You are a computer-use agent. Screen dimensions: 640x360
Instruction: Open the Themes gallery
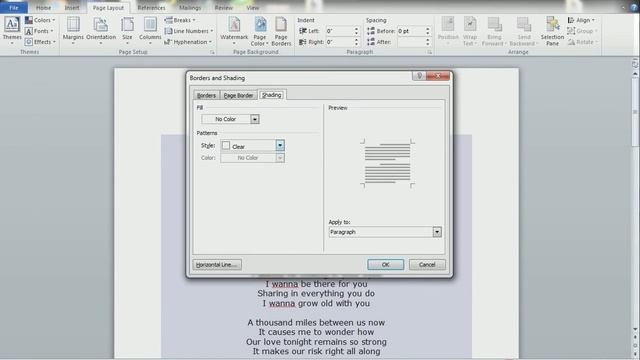coord(12,30)
